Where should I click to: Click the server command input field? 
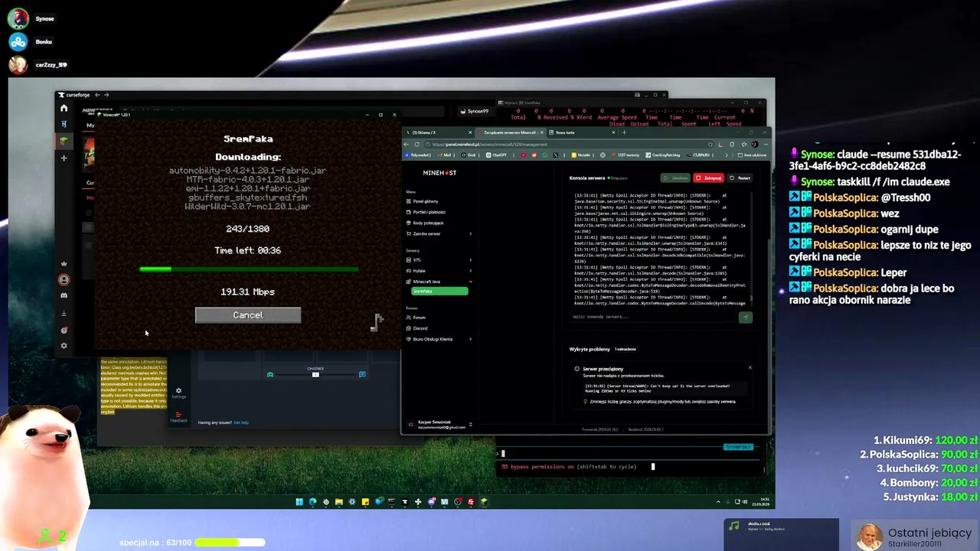point(653,317)
